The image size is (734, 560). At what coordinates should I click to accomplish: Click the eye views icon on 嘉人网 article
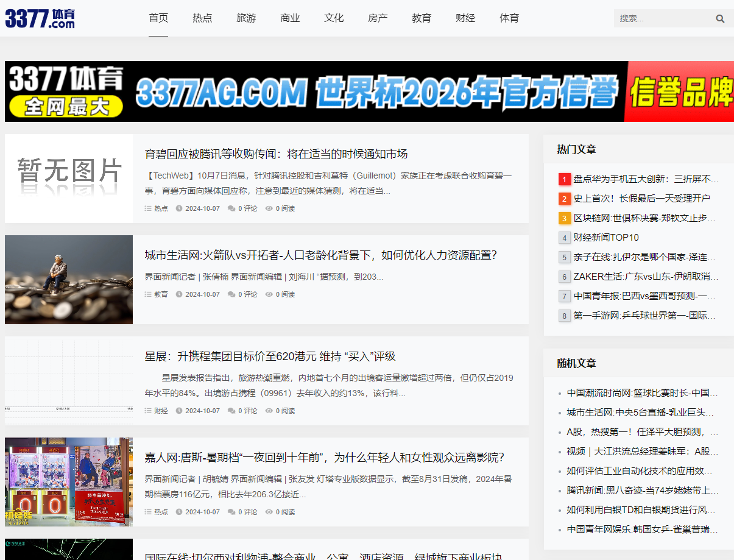coord(269,512)
